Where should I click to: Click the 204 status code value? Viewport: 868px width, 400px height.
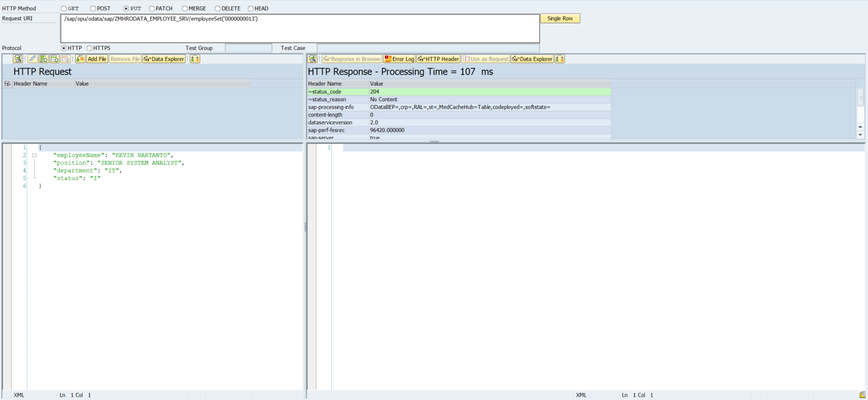click(x=374, y=92)
